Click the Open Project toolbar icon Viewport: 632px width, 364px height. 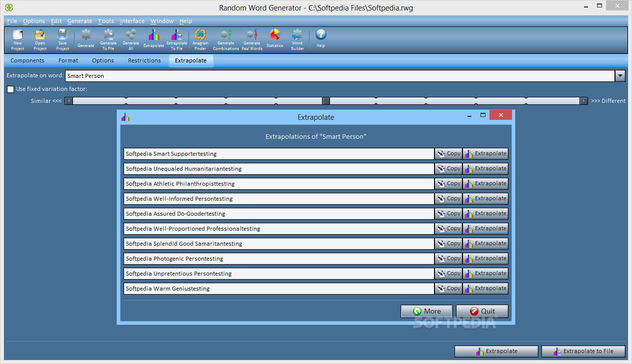(x=40, y=39)
